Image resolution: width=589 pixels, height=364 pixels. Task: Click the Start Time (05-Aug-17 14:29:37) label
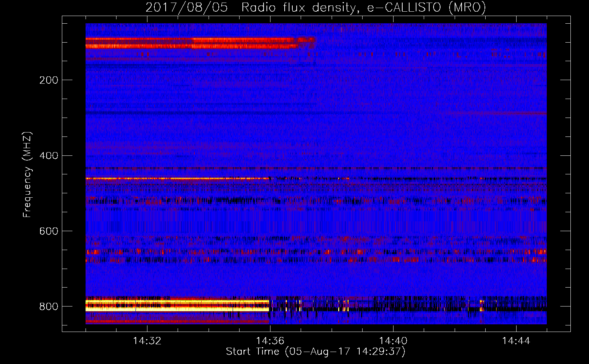click(x=316, y=352)
